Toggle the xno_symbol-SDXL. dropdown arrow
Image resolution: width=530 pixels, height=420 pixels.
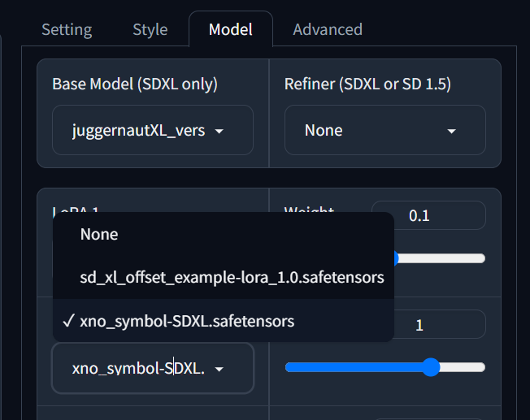tap(219, 369)
